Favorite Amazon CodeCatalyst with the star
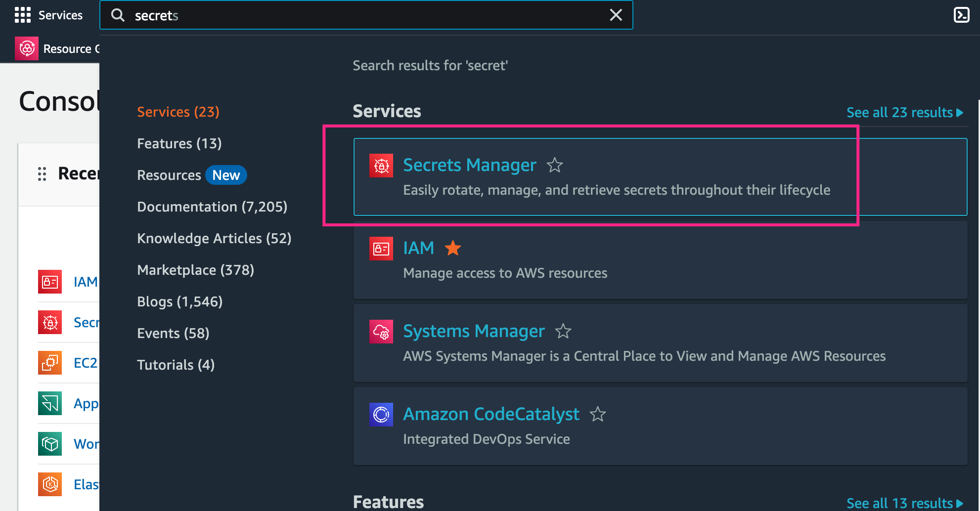The image size is (980, 511). (598, 414)
